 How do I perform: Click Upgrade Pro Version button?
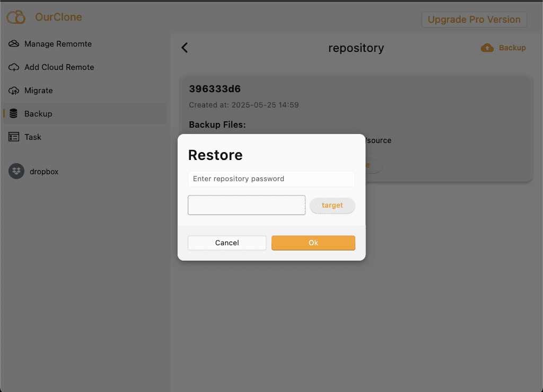474,20
